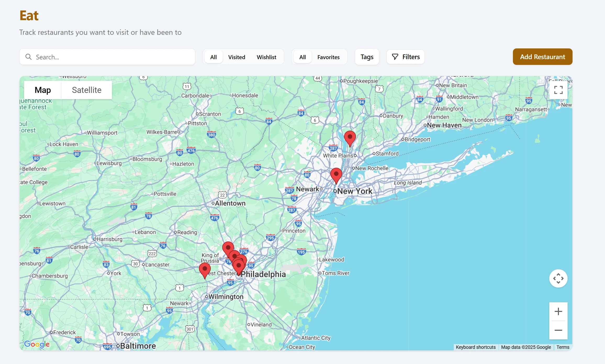Image resolution: width=605 pixels, height=364 pixels.
Task: Click the Add Restaurant button
Action: [542, 57]
